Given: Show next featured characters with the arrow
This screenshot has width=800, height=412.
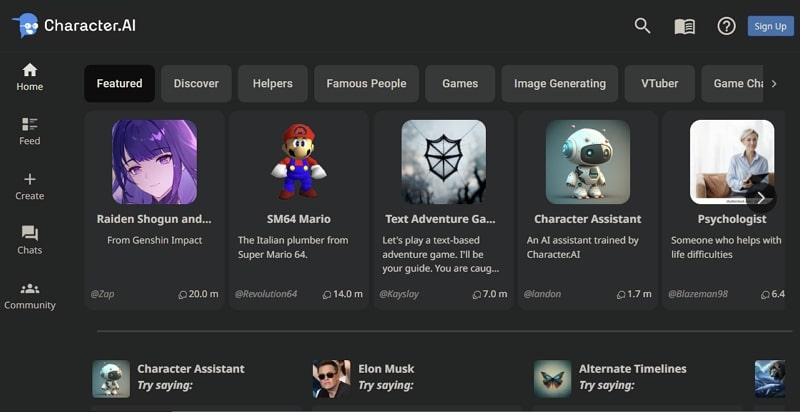Looking at the screenshot, I should 761,198.
